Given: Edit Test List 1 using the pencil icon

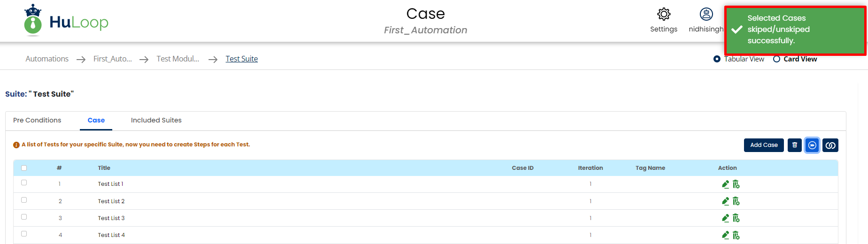Looking at the screenshot, I should tap(726, 184).
